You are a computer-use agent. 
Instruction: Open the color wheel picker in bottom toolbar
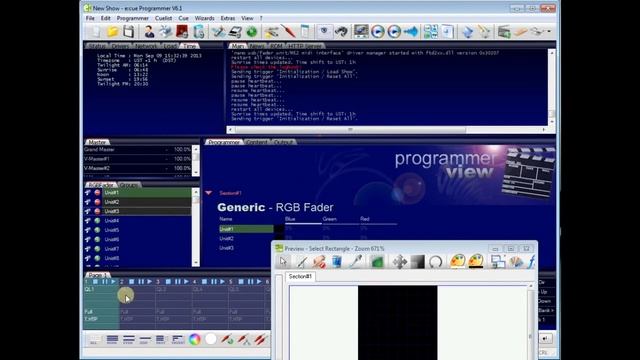point(195,339)
